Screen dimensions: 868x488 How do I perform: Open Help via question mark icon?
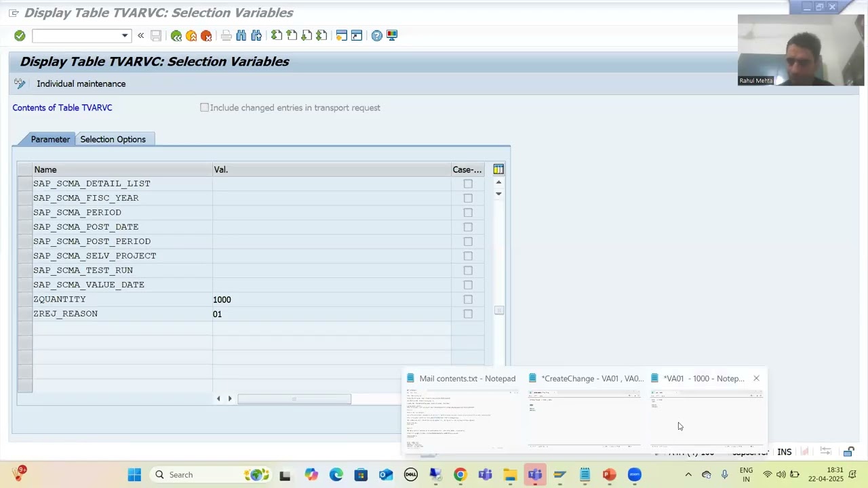pos(377,35)
